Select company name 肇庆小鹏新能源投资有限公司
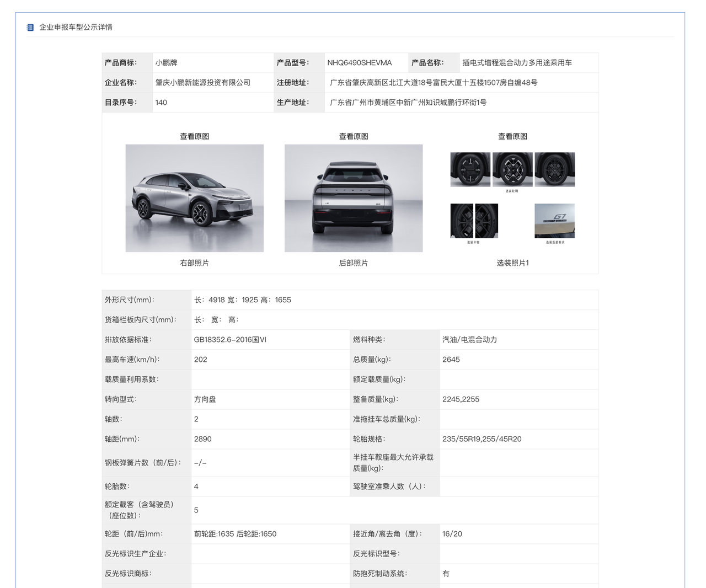The height and width of the screenshot is (588, 706). pos(203,83)
